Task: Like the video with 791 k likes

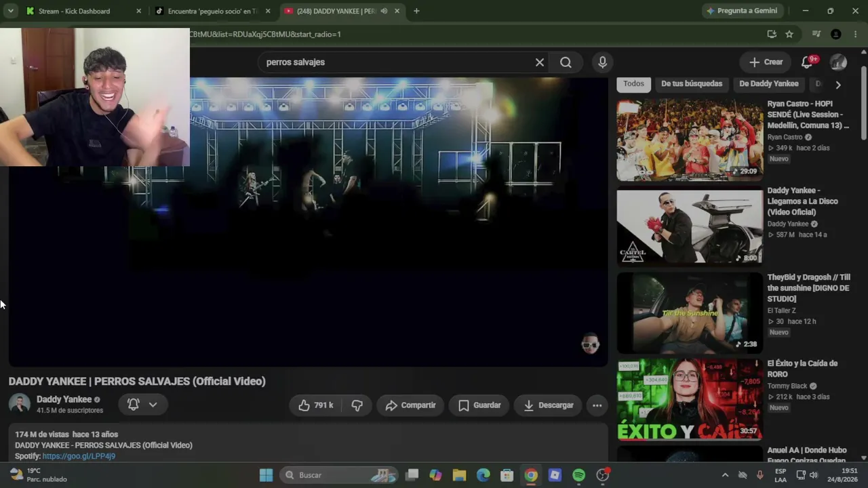Action: coord(316,405)
